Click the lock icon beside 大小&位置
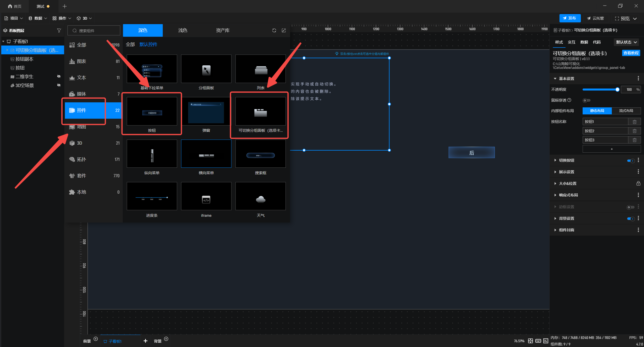Image resolution: width=644 pixels, height=347 pixels. (x=638, y=184)
